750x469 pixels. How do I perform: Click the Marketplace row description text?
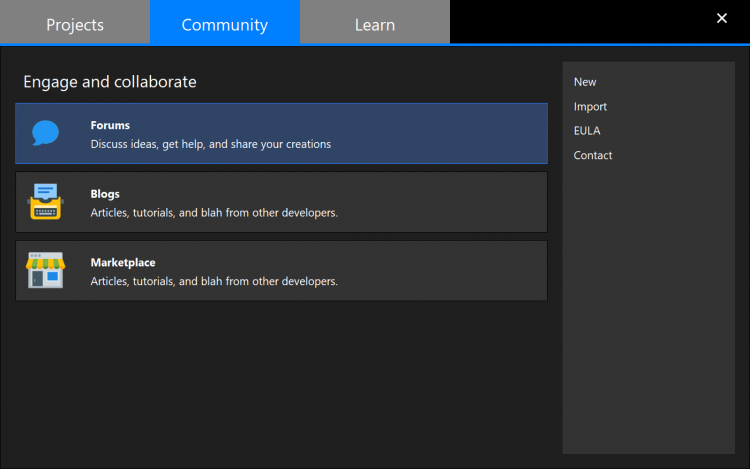point(214,282)
